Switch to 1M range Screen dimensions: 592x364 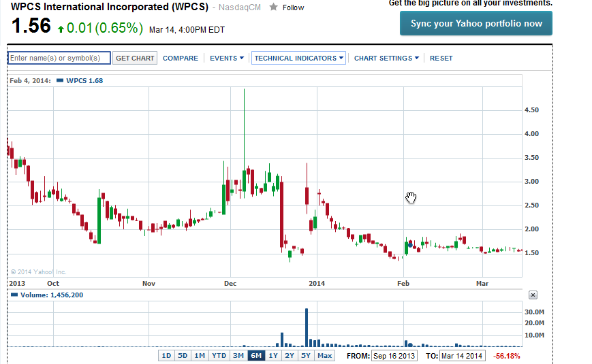pos(200,355)
